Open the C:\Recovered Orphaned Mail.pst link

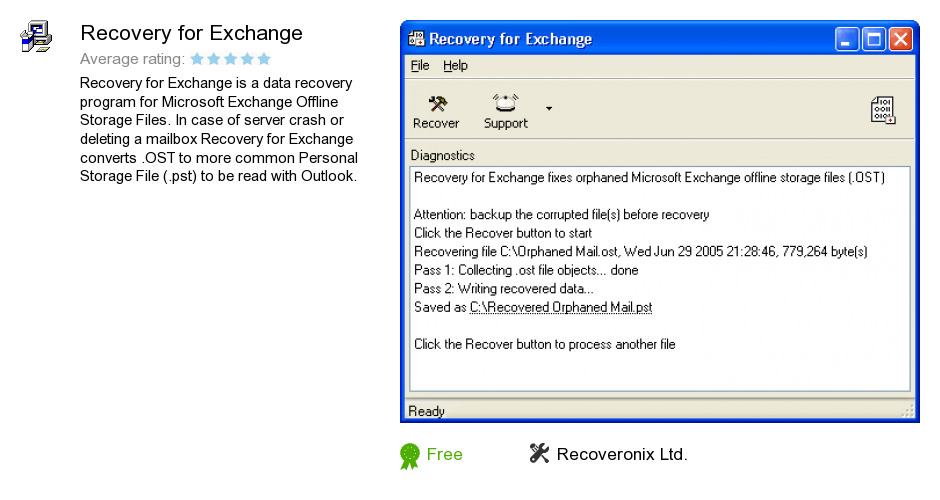pyautogui.click(x=561, y=307)
